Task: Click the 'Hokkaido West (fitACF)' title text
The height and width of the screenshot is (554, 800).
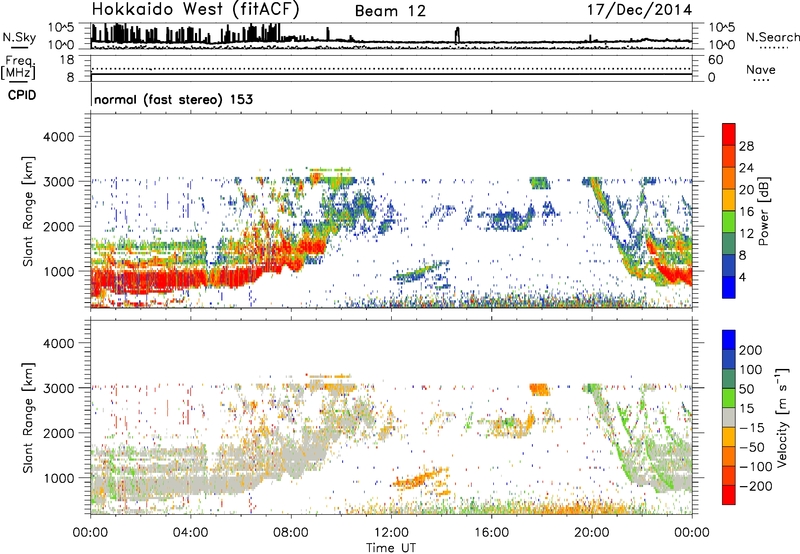Action: (x=195, y=9)
